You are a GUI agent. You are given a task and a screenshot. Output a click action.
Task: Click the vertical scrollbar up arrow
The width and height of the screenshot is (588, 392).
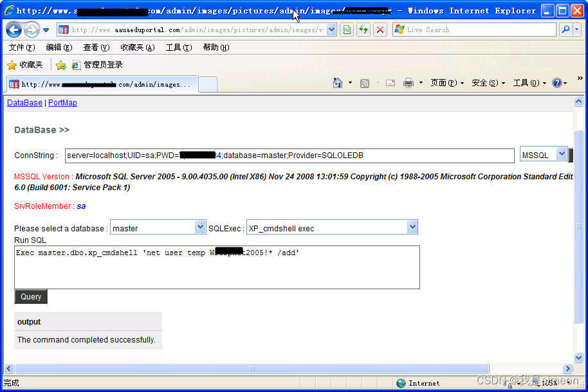pos(578,101)
